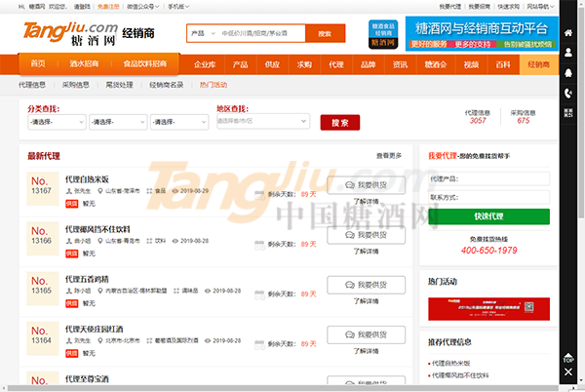Viewport: 585px width, 392px height.
Task: Expand the 微信公众号 top menu
Action: (x=143, y=7)
